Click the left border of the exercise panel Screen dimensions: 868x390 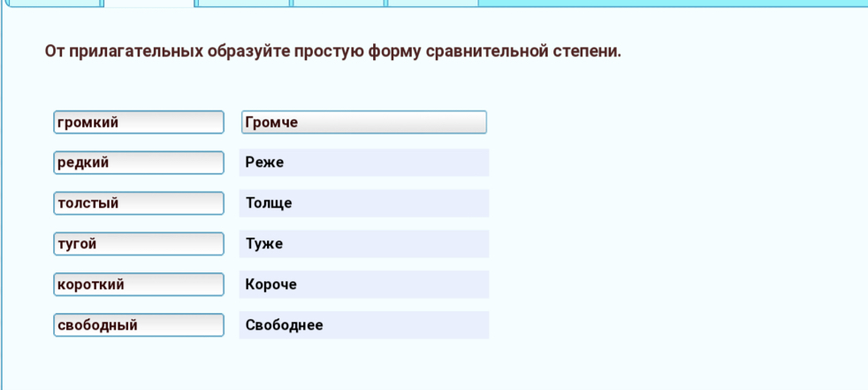[x=2, y=195]
